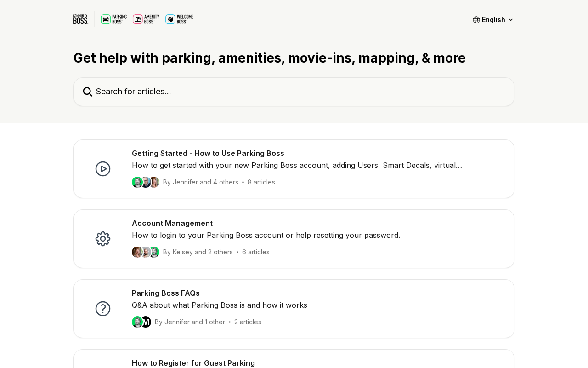Image resolution: width=588 pixels, height=368 pixels.
Task: Click the globe language icon
Action: [476, 20]
